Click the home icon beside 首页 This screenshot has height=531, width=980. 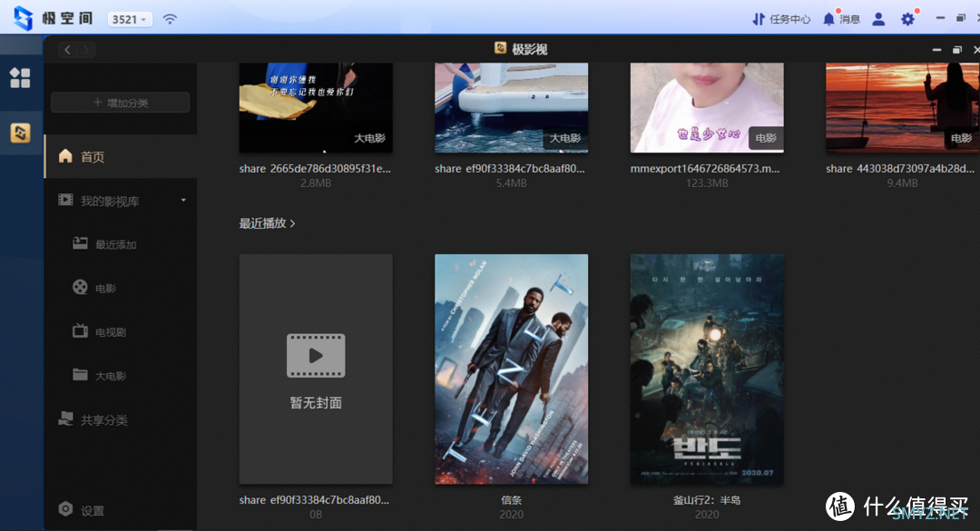(x=65, y=156)
